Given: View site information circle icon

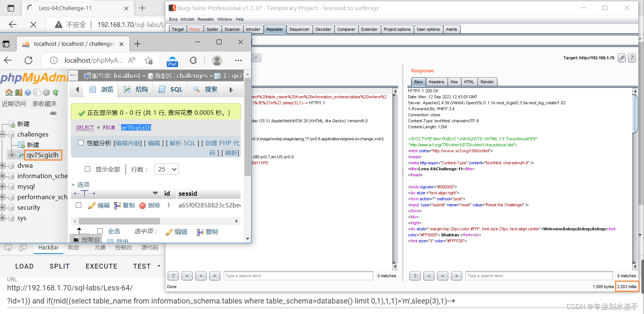Looking at the screenshot, I should point(54,60).
